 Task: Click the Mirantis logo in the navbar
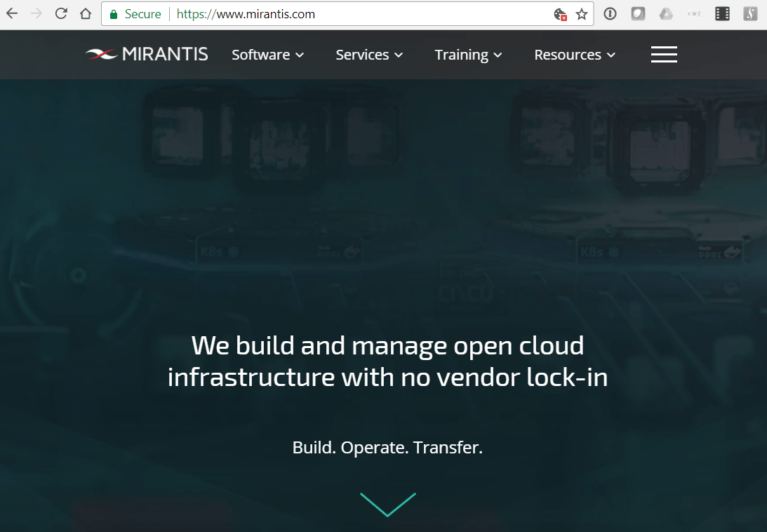click(146, 54)
